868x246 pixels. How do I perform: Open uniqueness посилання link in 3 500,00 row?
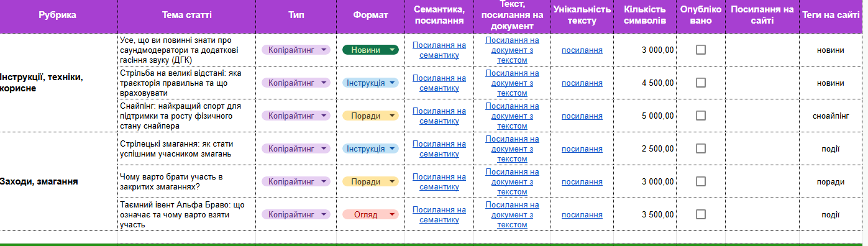tap(582, 214)
